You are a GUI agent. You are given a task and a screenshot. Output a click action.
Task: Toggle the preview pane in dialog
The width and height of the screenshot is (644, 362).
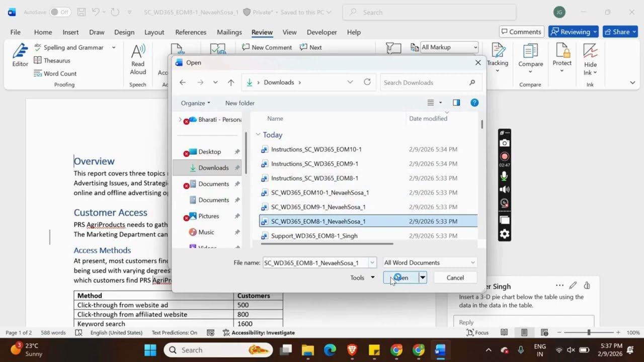tap(456, 103)
